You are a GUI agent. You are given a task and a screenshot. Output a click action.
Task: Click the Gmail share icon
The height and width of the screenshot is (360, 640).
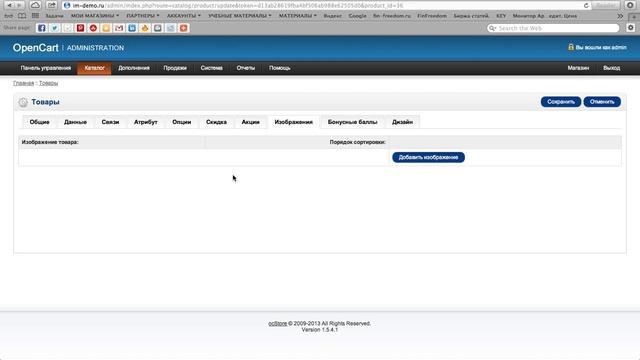point(119,28)
